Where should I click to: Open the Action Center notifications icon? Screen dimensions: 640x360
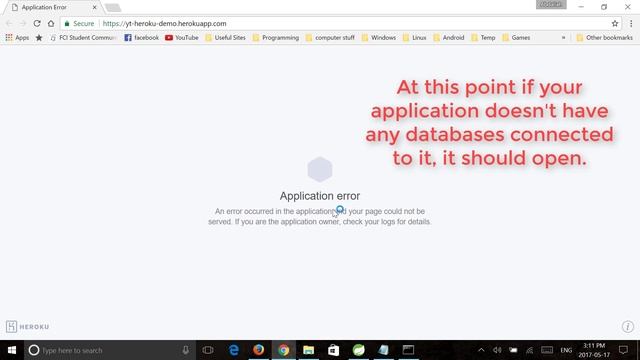point(623,350)
